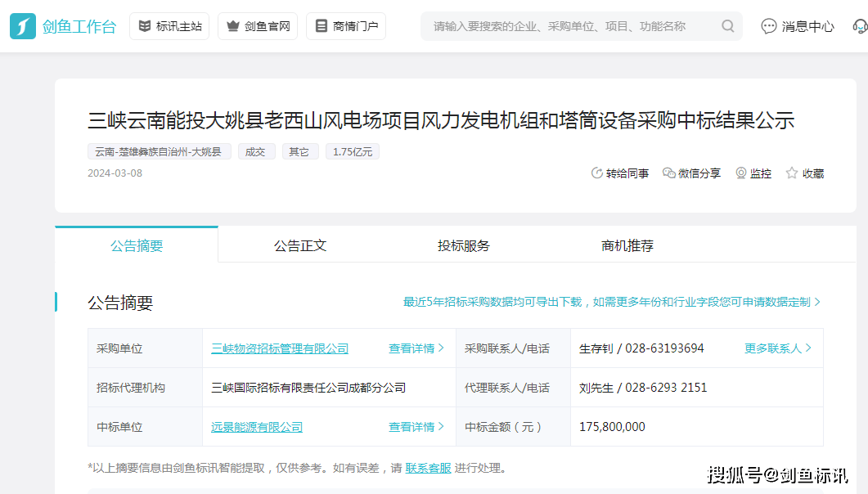Select the 公告摘要 tab
868x494 pixels.
137,245
